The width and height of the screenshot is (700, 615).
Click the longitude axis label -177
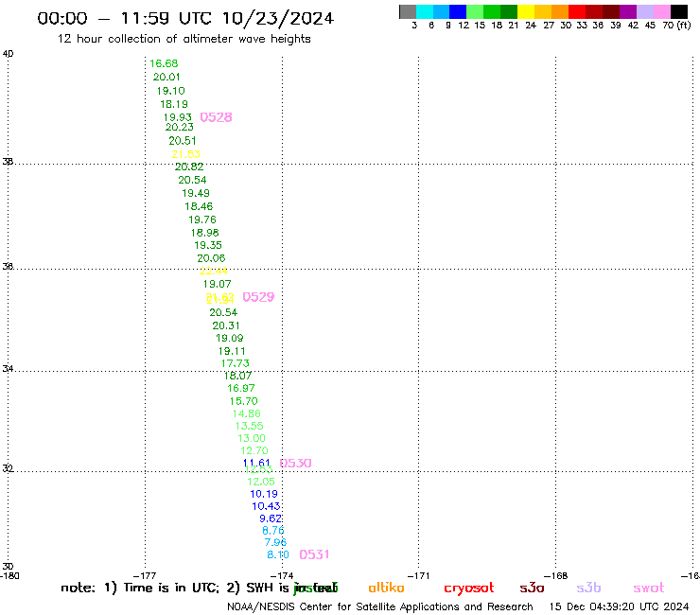(145, 575)
